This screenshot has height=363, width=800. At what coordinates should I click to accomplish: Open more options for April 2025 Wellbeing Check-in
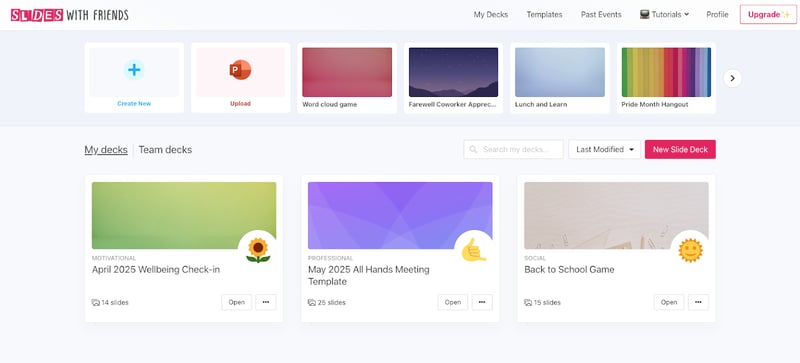[266, 302]
